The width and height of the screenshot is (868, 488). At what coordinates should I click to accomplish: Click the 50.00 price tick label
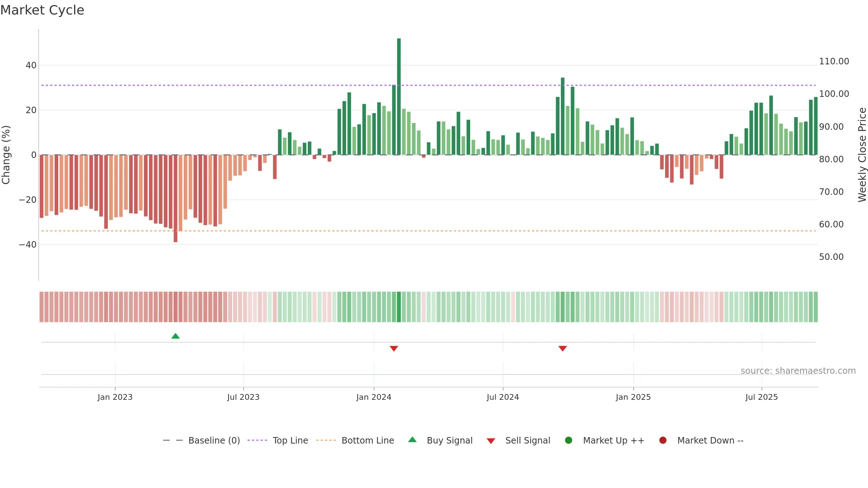[x=831, y=257]
